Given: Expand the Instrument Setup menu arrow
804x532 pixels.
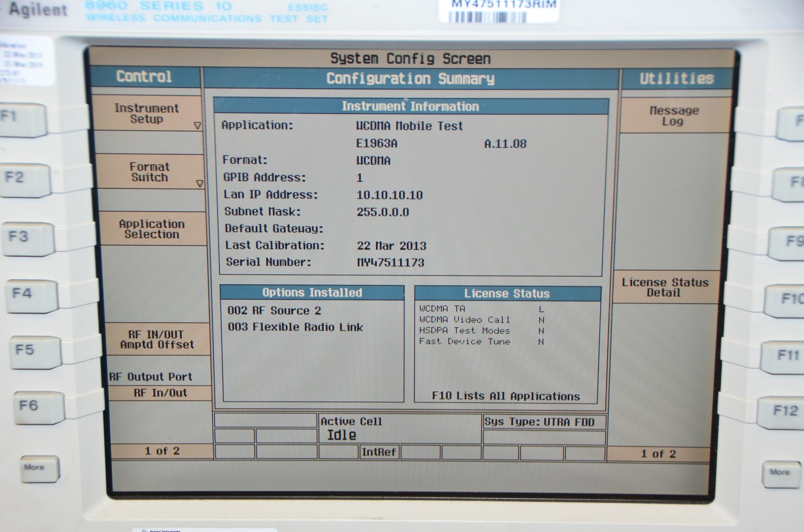Looking at the screenshot, I should click(x=197, y=126).
